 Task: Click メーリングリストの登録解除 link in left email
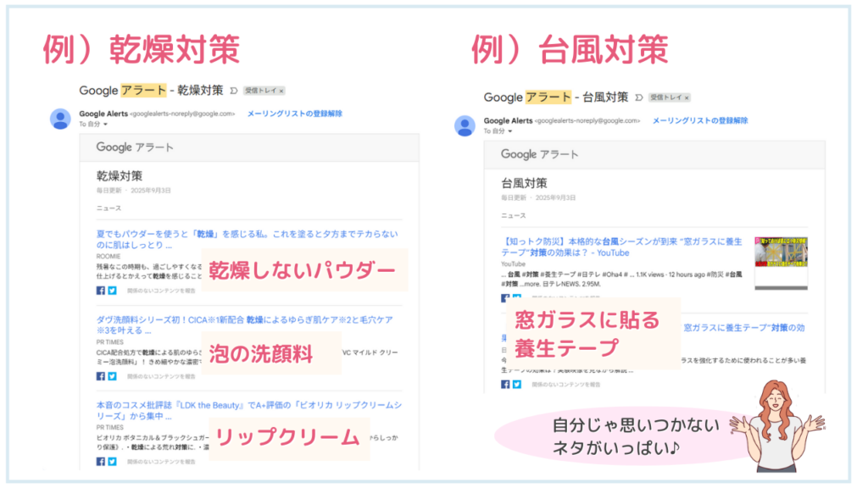click(294, 114)
